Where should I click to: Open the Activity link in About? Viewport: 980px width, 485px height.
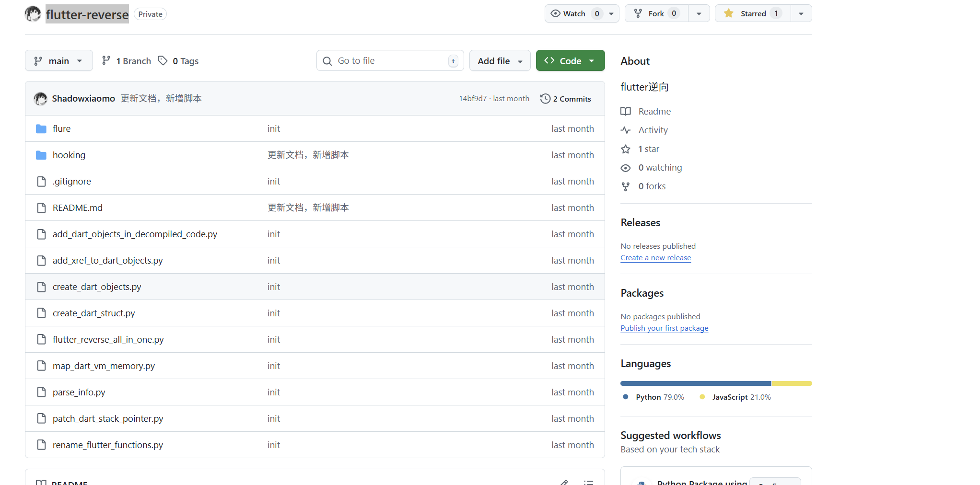[653, 130]
